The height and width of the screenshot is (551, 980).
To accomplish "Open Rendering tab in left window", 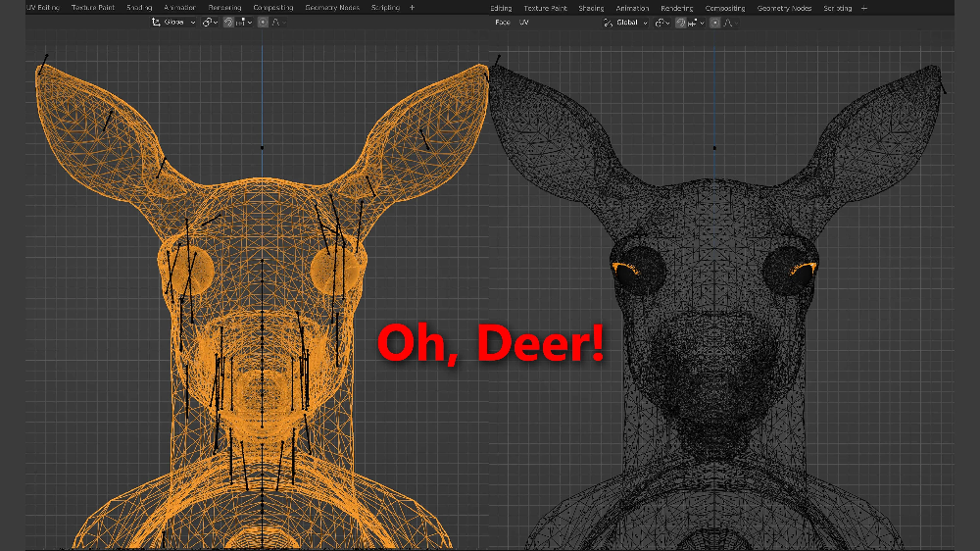I will coord(225,8).
